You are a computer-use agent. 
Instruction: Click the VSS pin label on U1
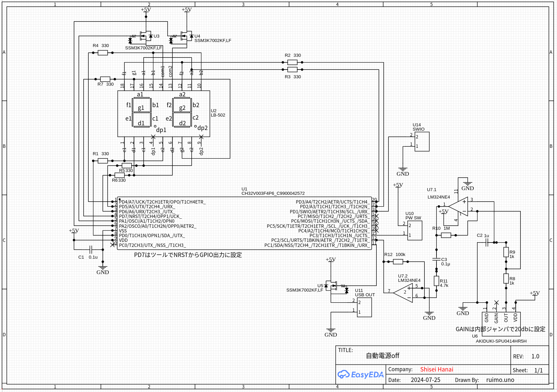click(x=123, y=231)
